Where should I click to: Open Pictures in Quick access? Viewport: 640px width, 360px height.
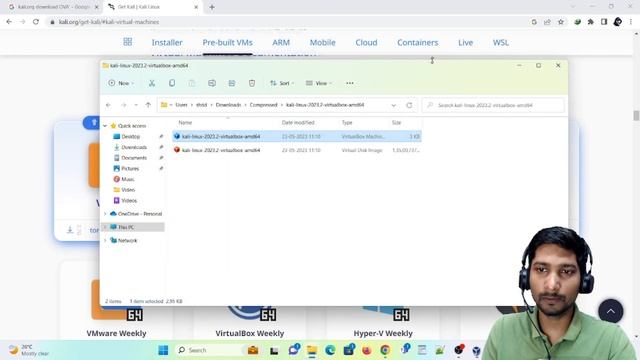[130, 169]
